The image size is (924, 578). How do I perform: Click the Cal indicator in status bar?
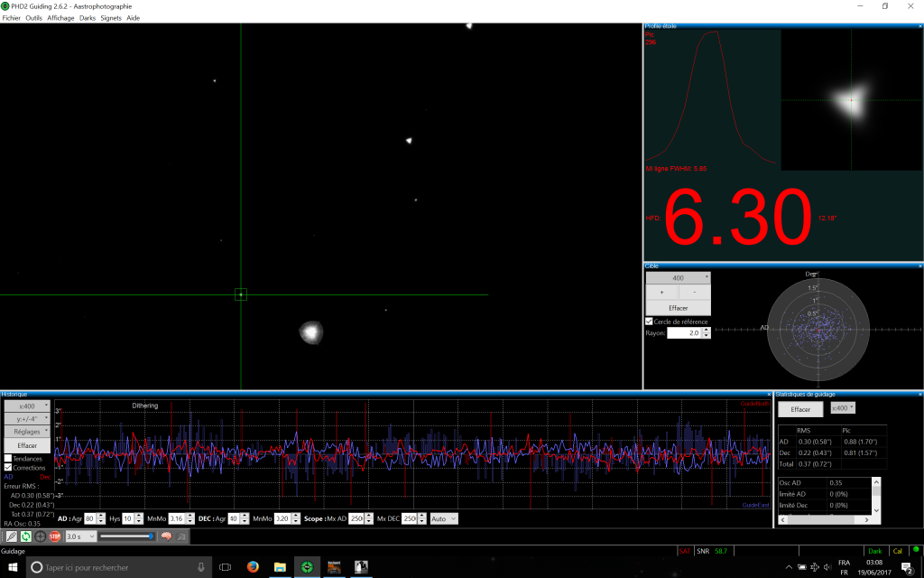[x=898, y=551]
